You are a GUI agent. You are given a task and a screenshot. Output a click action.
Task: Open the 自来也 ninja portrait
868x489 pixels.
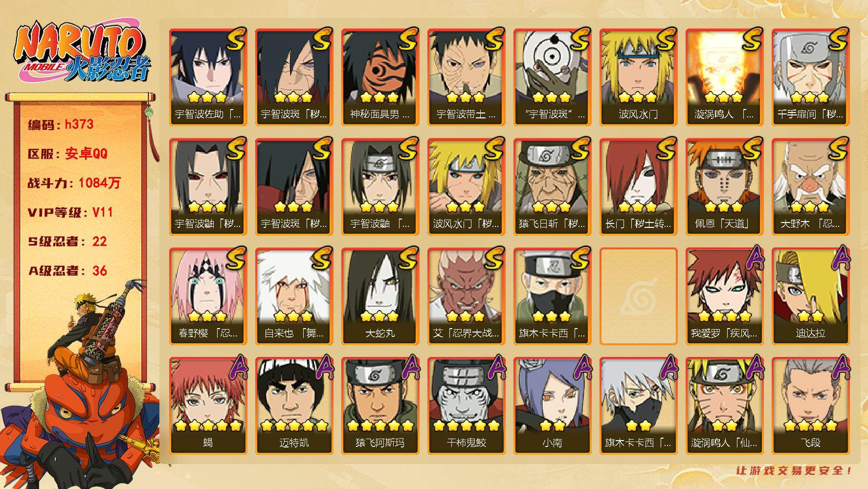294,296
